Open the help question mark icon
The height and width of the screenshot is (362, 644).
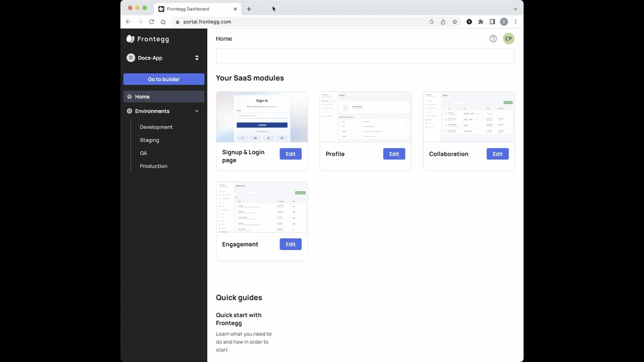(x=493, y=39)
